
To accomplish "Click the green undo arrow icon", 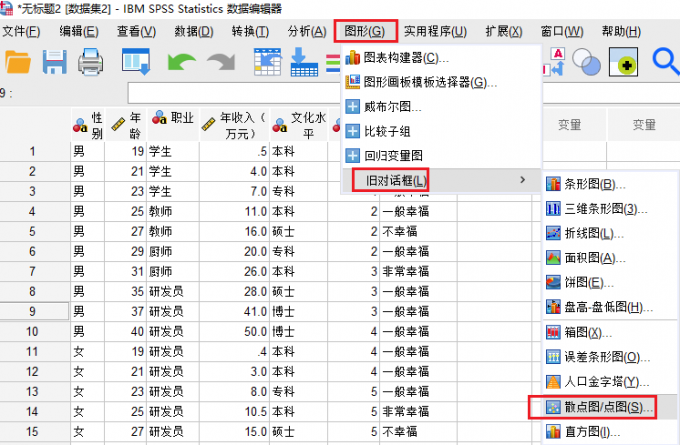I will point(182,62).
